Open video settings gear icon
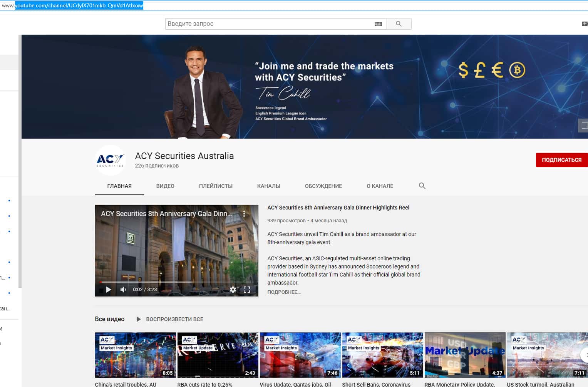 click(x=233, y=290)
